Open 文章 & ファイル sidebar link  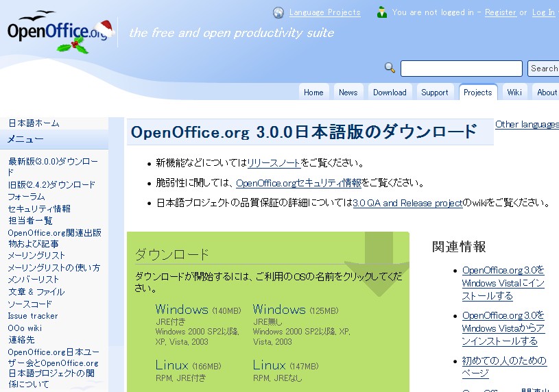36,292
